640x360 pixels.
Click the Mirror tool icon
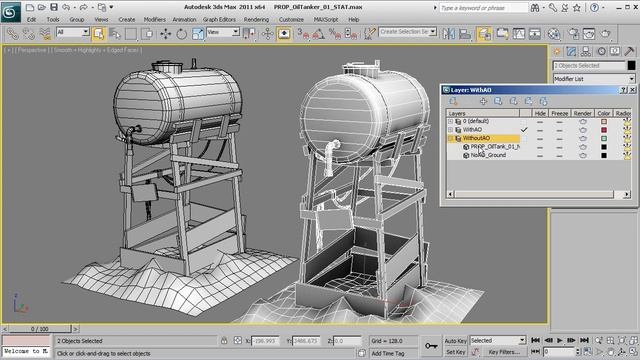click(x=448, y=34)
